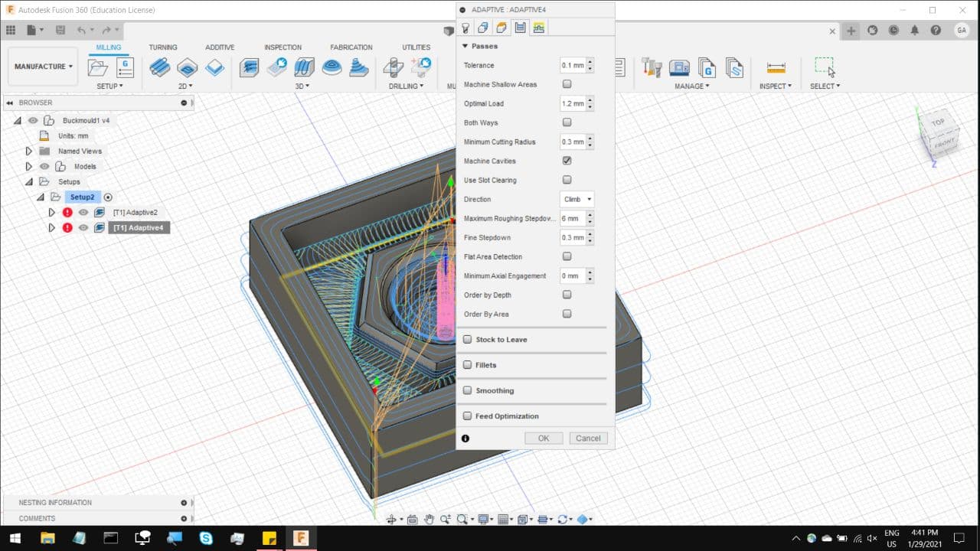Select the [T1] Adaptive4 operation
The image size is (980, 551).
click(x=139, y=228)
